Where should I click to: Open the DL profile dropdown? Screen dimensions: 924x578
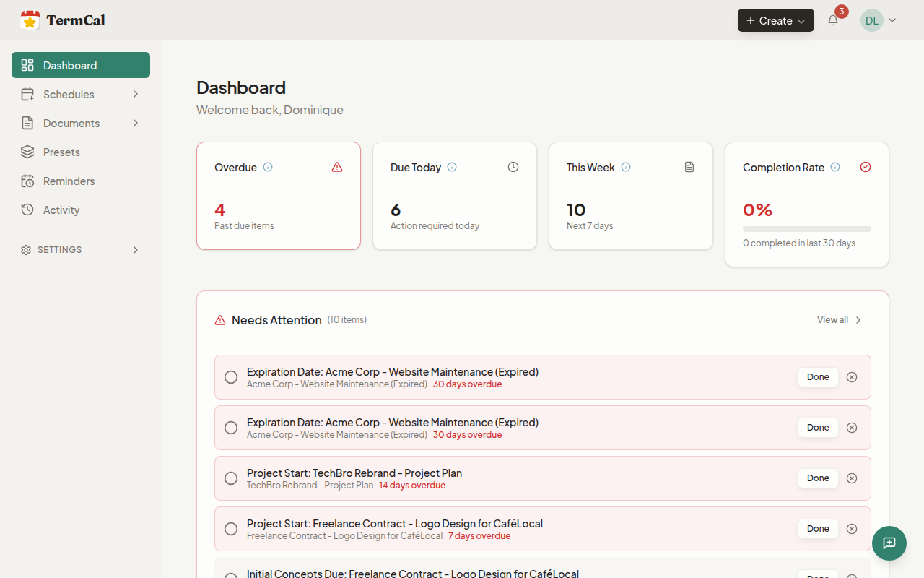click(879, 20)
